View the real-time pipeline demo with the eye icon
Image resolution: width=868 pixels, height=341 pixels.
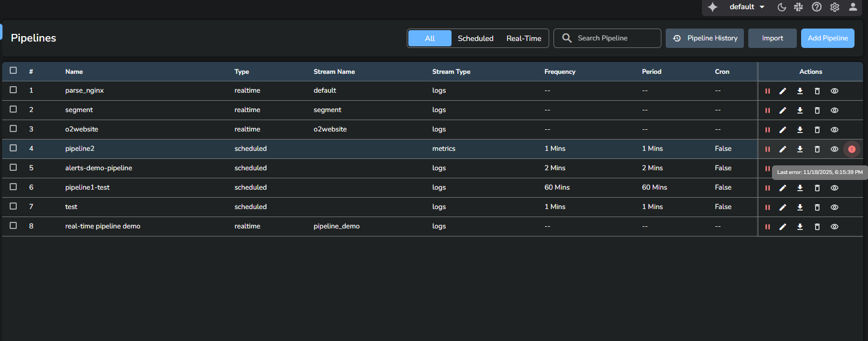[835, 227]
